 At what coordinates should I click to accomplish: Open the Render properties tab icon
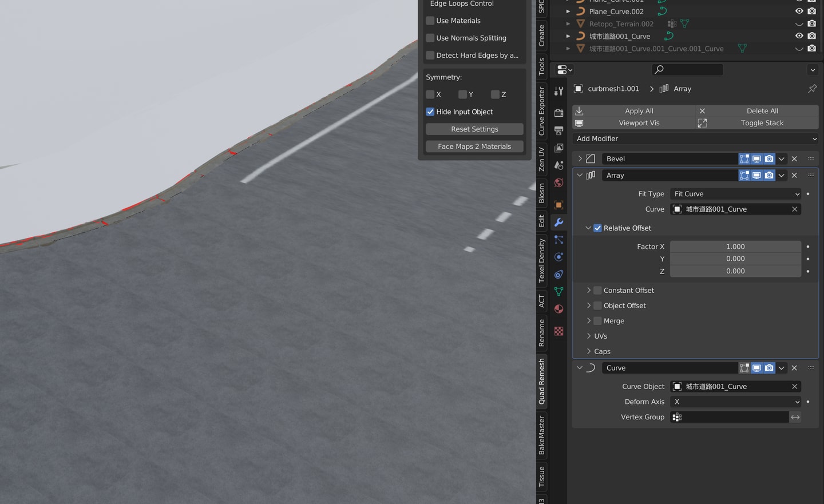pos(558,113)
